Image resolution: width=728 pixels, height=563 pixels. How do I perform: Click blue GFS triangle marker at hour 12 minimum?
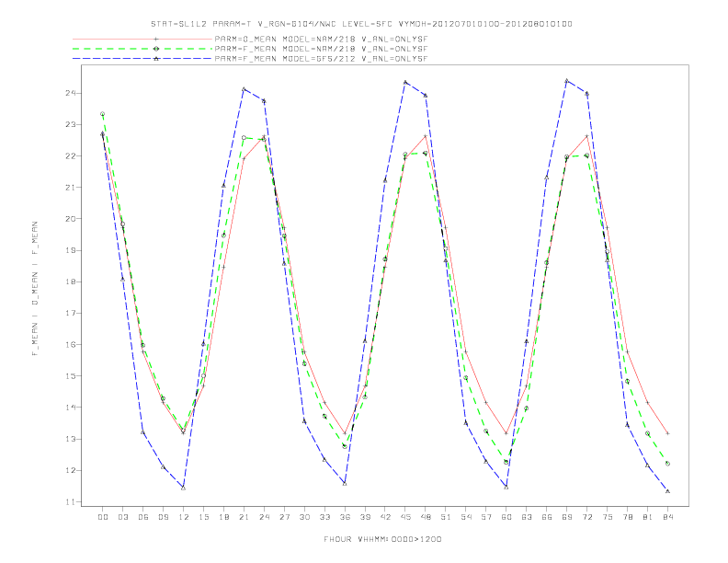[x=184, y=488]
